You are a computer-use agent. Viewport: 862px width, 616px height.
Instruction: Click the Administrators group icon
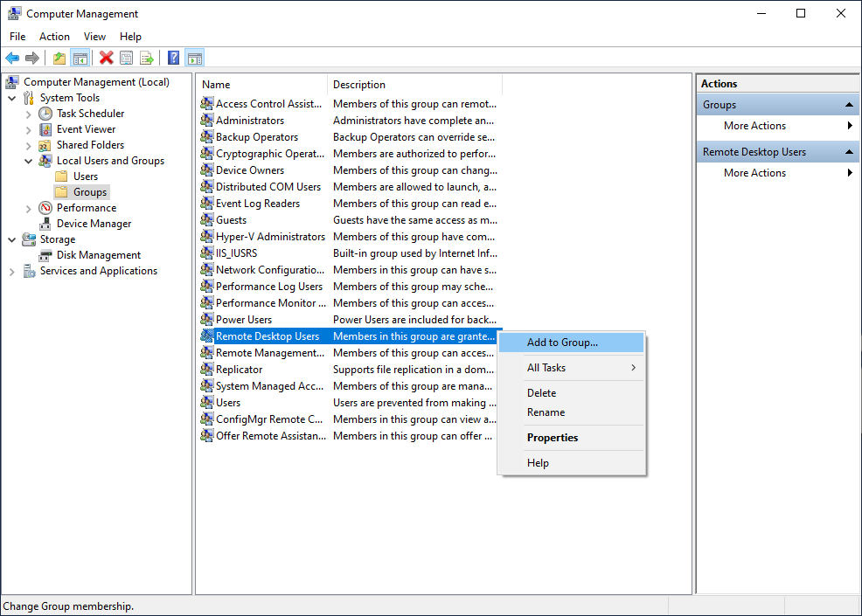[207, 120]
